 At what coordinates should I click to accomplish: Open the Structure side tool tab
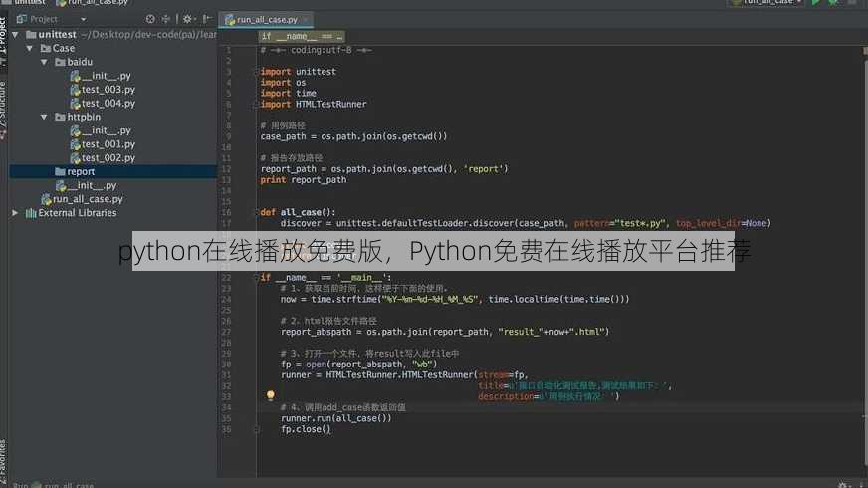3,108
